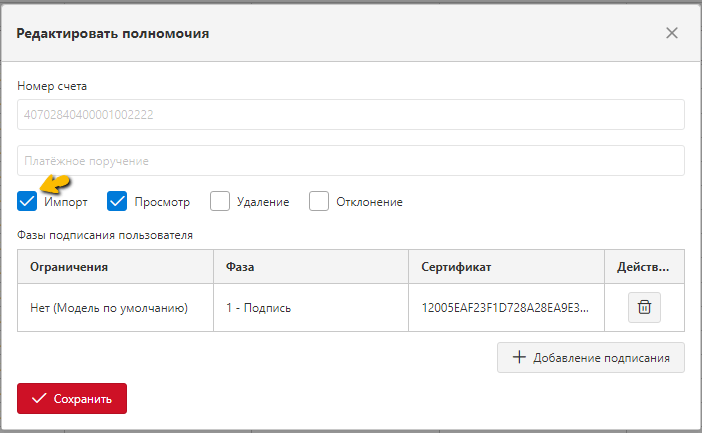The image size is (702, 433).
Task: Click the checkmark icon on Сохранить button
Action: 39,398
